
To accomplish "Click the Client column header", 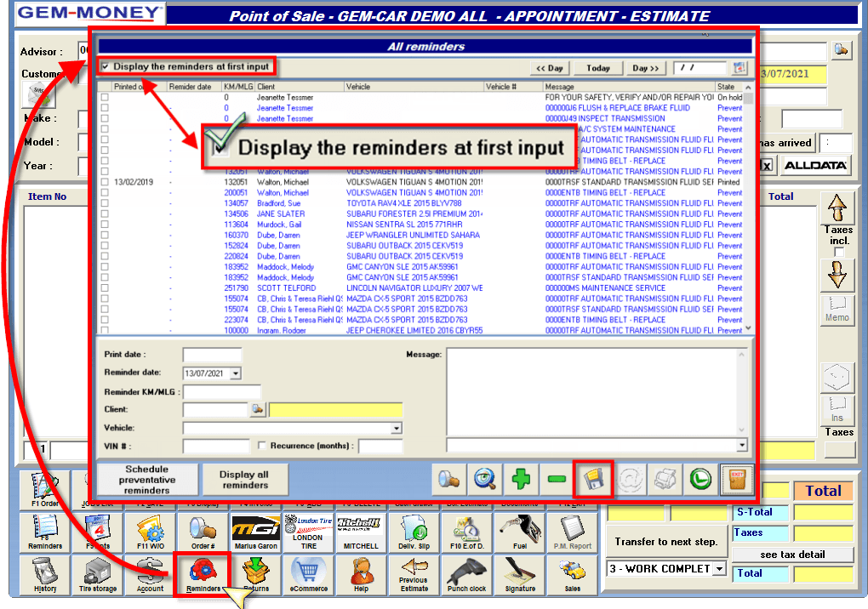I will point(299,87).
